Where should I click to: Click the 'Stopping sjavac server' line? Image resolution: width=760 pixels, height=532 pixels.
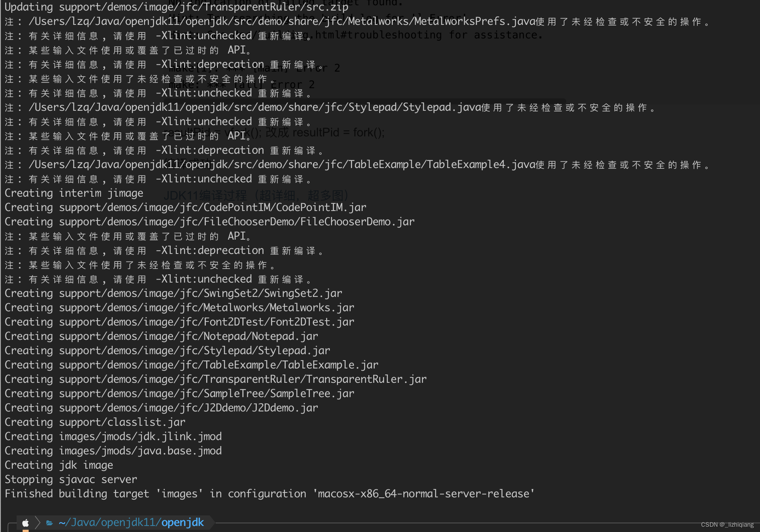(71, 479)
